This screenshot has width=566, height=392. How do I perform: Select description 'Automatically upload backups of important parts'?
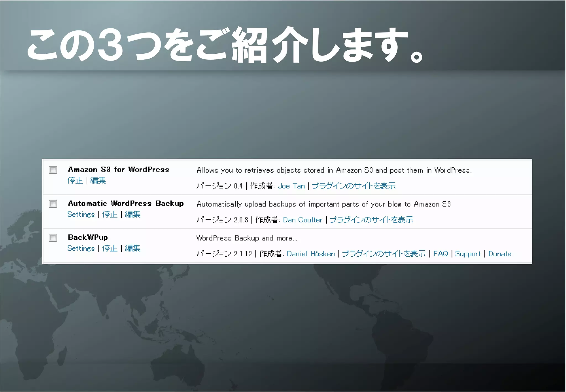coord(324,204)
